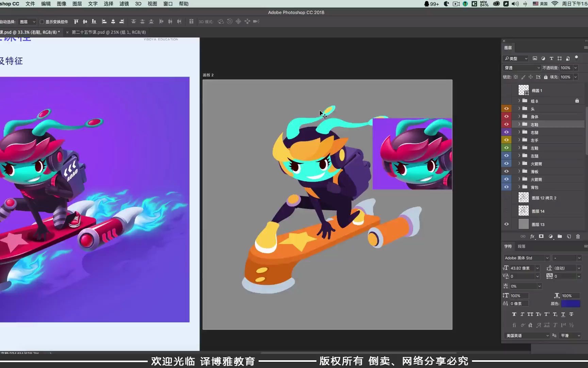
Task: Switch to the 第二十五节课.psd tab
Action: [x=109, y=32]
